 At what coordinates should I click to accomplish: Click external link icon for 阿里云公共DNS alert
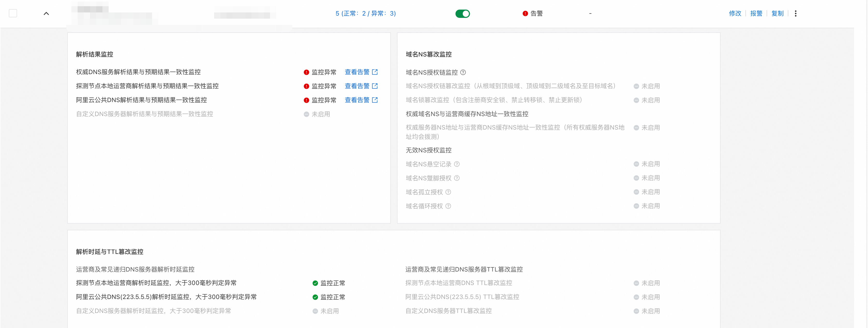pos(375,100)
